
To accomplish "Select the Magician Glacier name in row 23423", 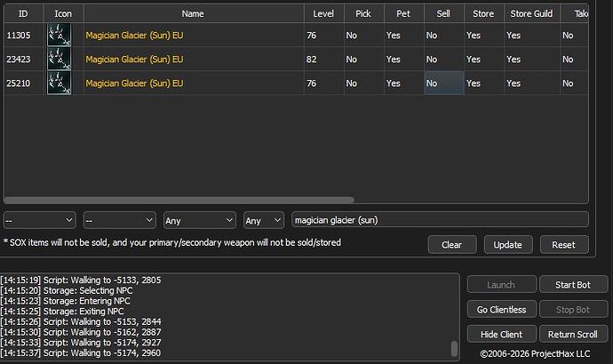I will (x=134, y=59).
